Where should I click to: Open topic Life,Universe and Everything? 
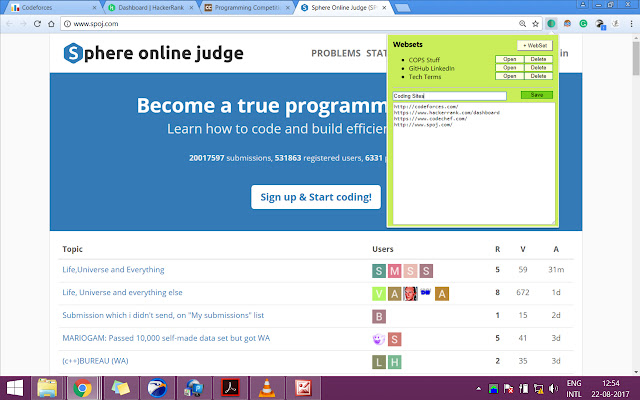click(113, 270)
